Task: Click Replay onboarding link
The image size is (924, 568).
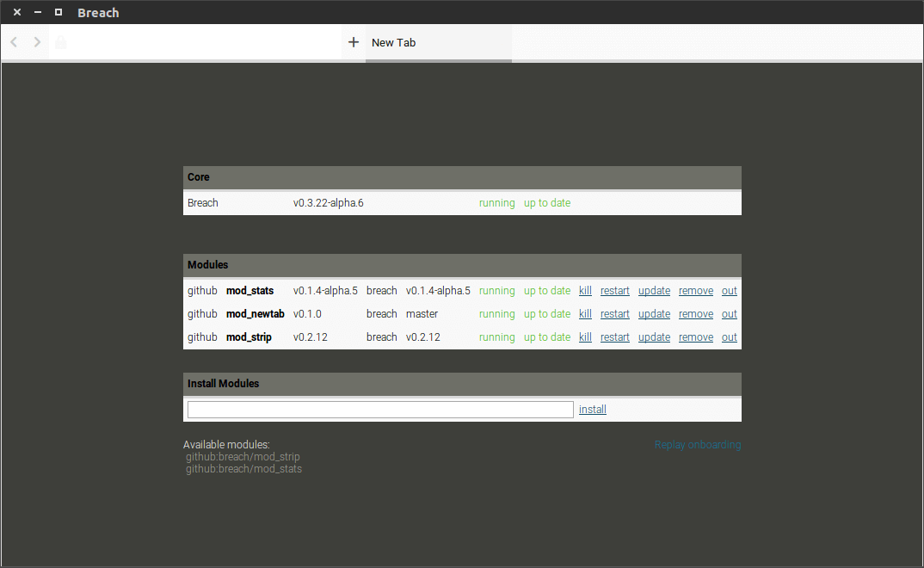Action: coord(698,445)
